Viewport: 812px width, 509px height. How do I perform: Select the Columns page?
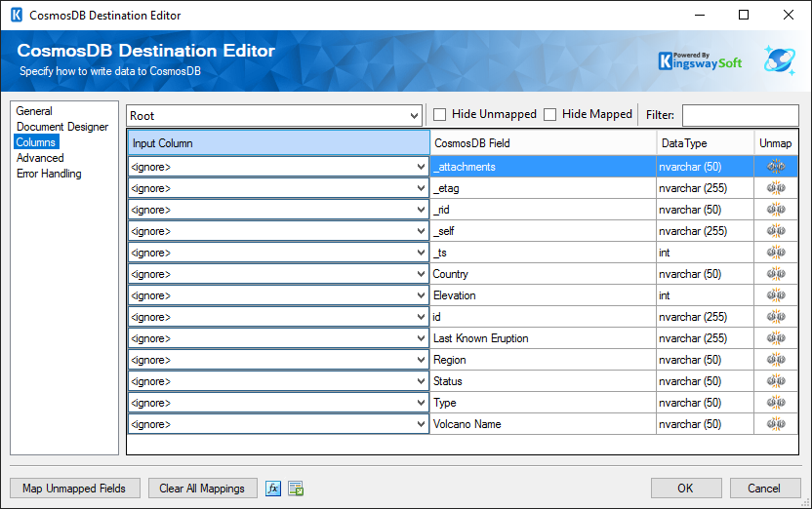pyautogui.click(x=36, y=141)
